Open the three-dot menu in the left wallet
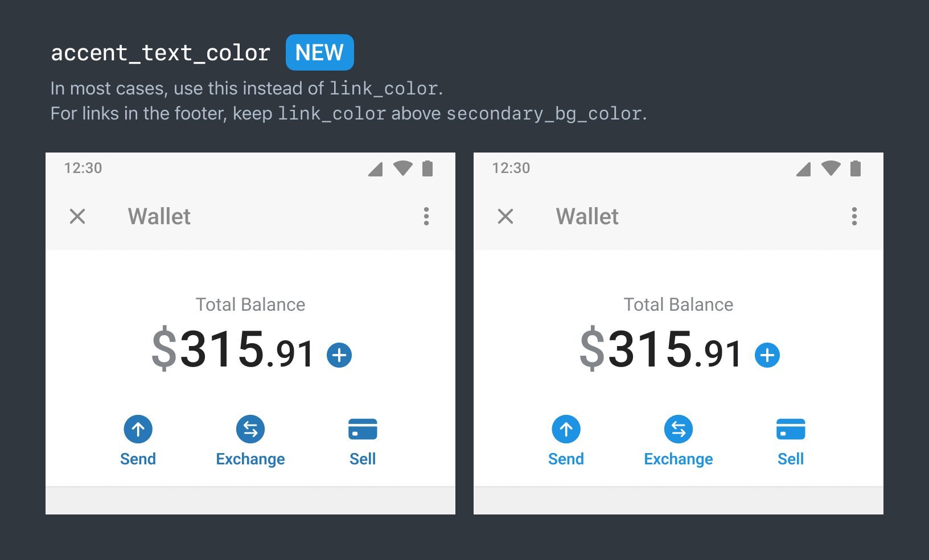The height and width of the screenshot is (560, 929). [426, 216]
